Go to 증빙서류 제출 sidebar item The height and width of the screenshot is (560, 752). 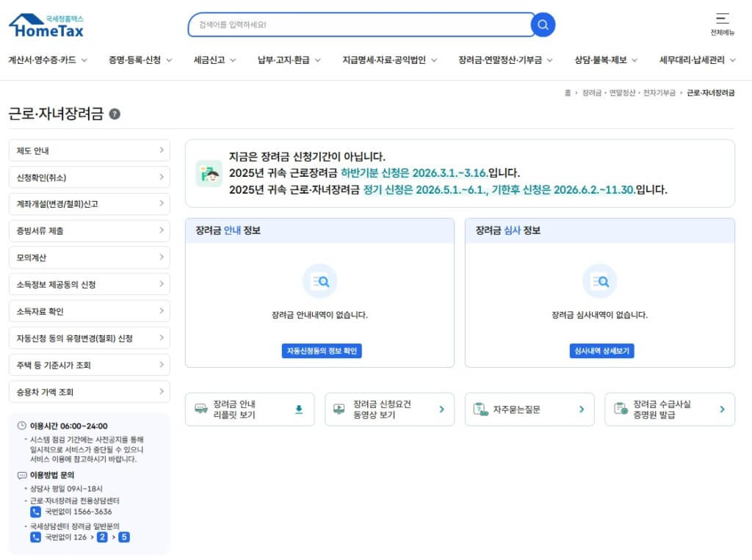tap(89, 231)
